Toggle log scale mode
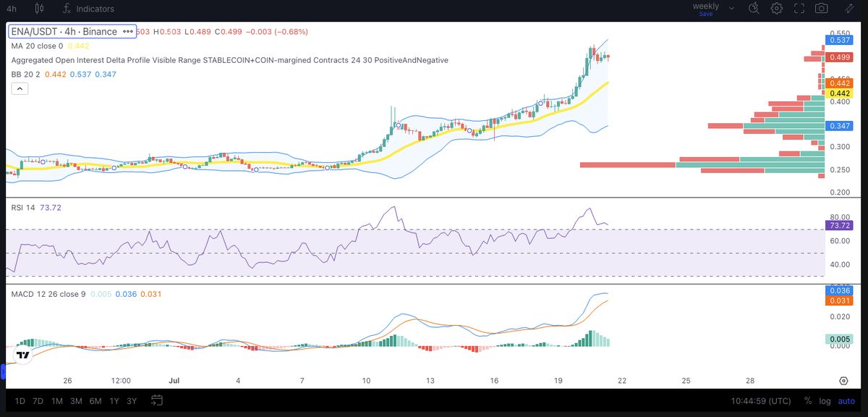Screen dimensions: 868x417 click(825, 400)
